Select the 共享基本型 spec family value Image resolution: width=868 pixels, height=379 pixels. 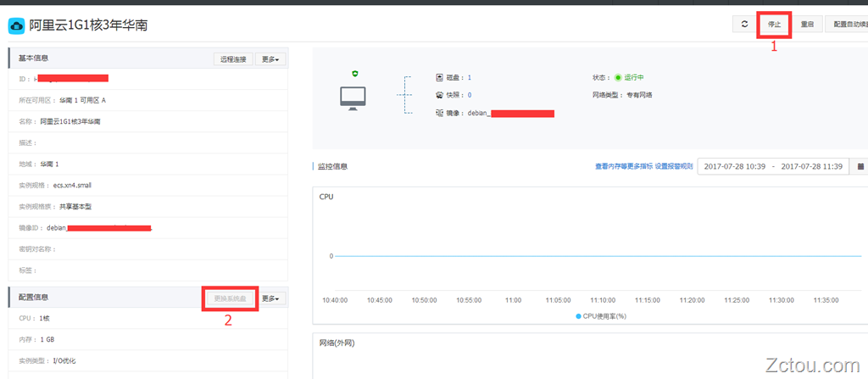coord(75,207)
